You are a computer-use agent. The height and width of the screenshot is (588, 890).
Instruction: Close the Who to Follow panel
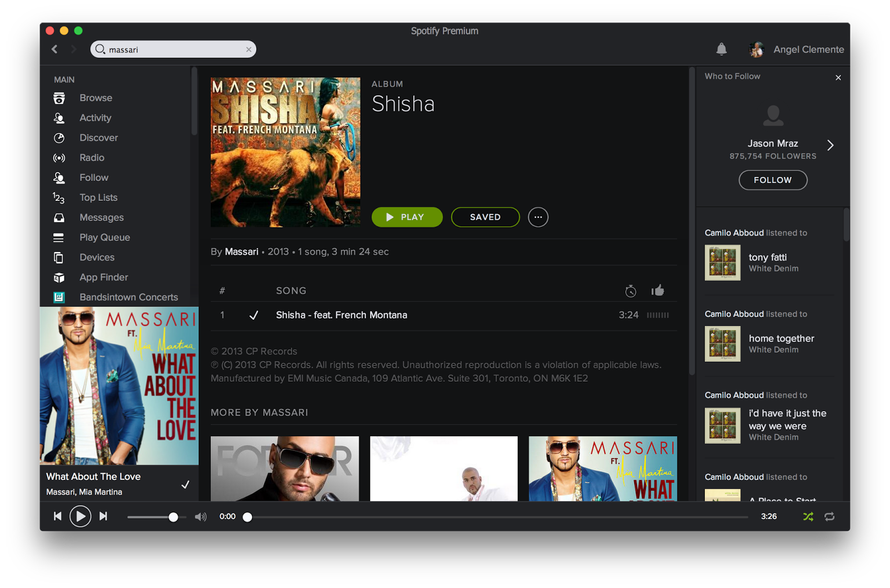tap(838, 77)
